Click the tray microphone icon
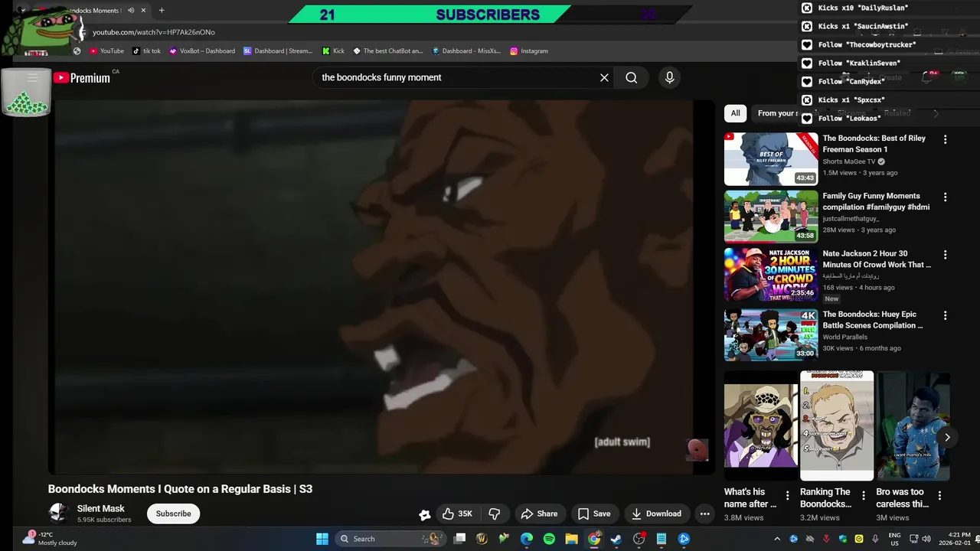980x551 pixels. pyautogui.click(x=875, y=539)
